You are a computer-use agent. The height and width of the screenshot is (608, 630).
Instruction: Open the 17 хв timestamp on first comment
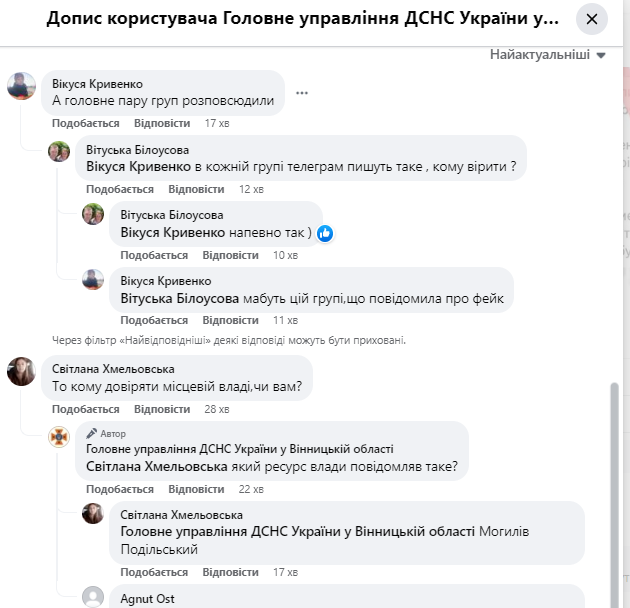[x=217, y=123]
